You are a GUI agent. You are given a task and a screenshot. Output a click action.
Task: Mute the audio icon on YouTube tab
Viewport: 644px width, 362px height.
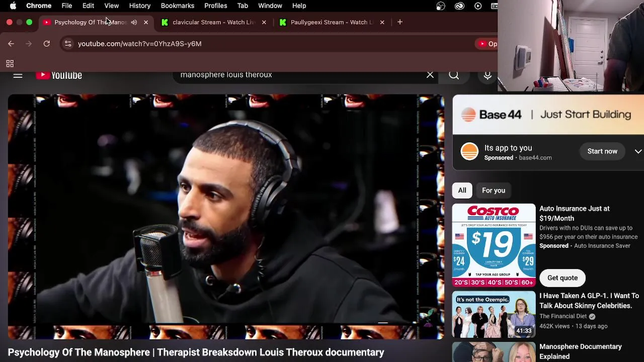tap(134, 22)
